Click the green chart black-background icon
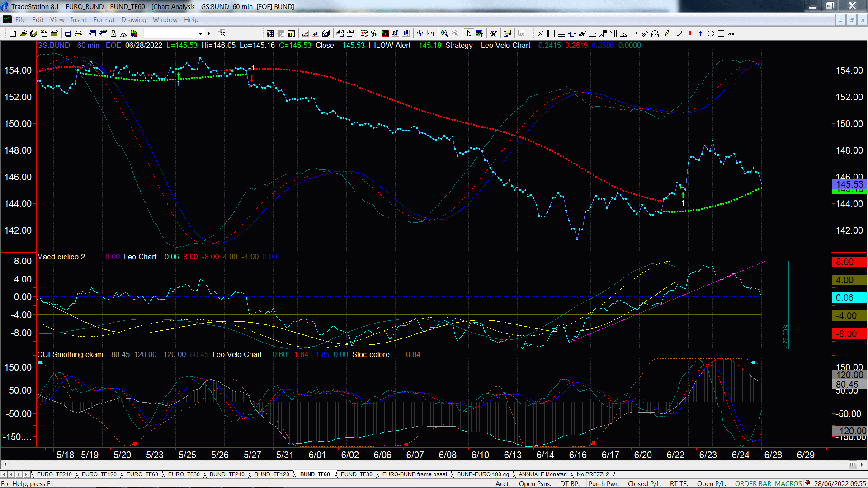The width and height of the screenshot is (868, 488). [x=385, y=33]
